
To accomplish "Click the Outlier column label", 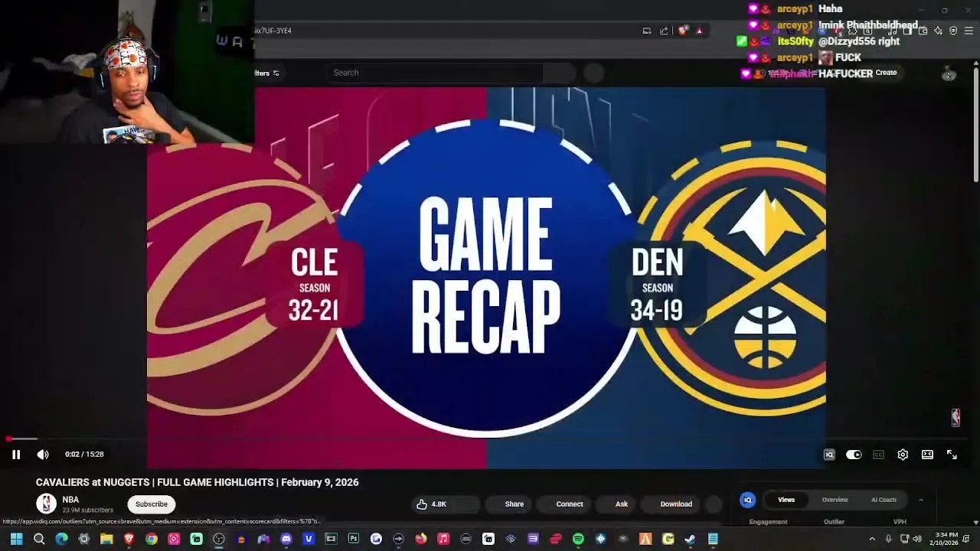I will [834, 522].
